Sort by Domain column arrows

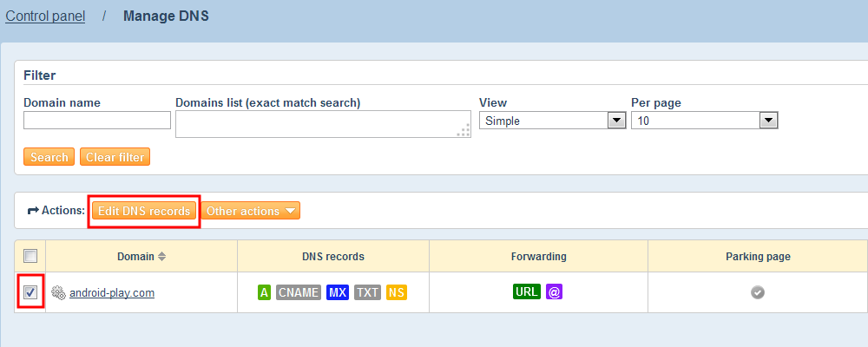(161, 257)
